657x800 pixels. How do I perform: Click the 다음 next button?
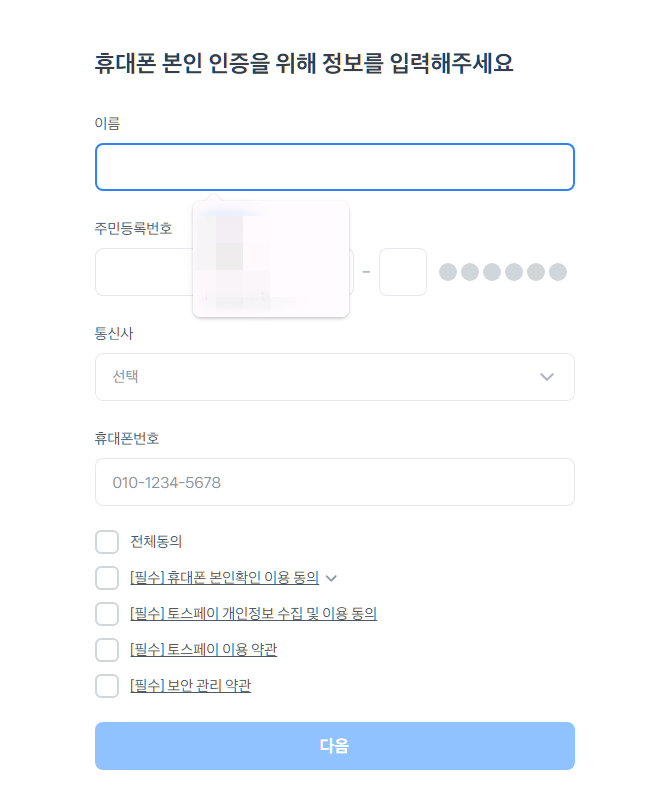point(335,746)
